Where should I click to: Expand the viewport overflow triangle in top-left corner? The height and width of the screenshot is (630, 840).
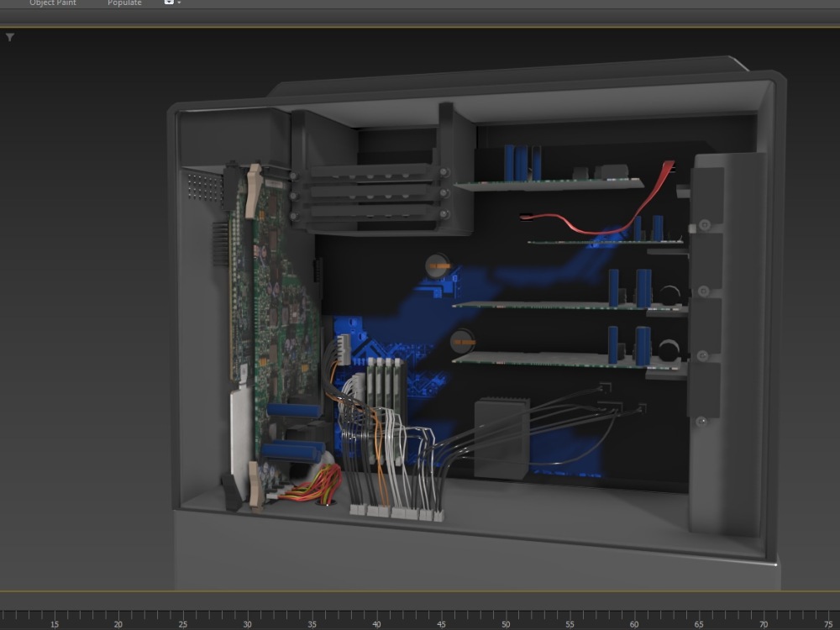pyautogui.click(x=10, y=36)
